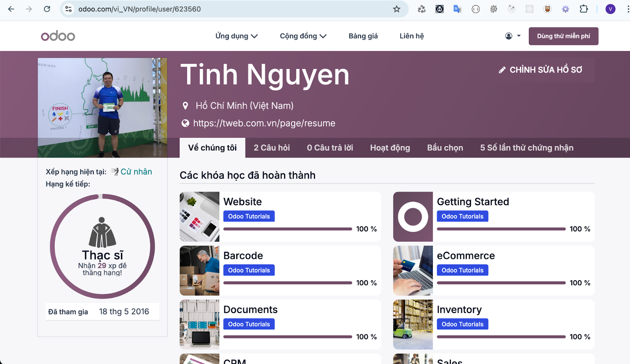Click the join date 18 thg 5 2016
This screenshot has width=630, height=364.
[x=124, y=311]
